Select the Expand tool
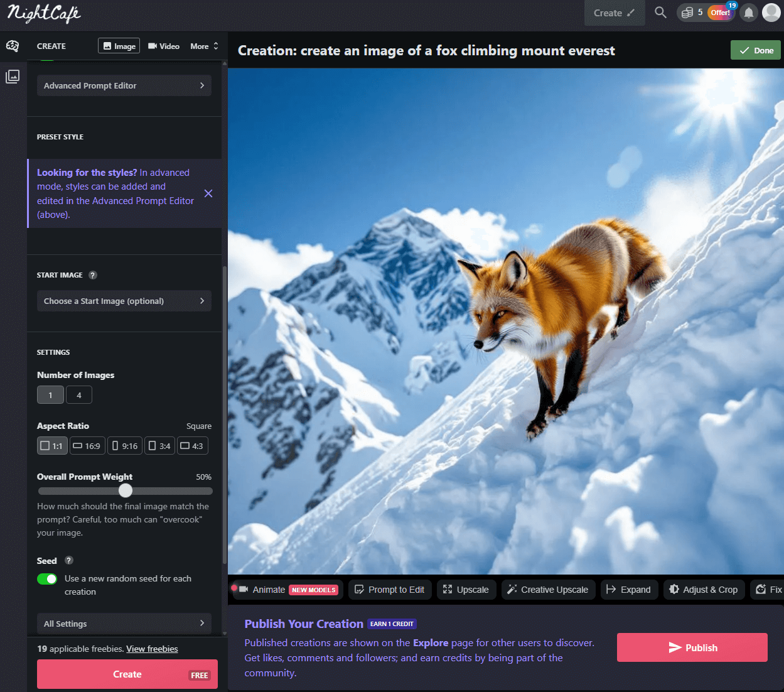Screen dimensions: 784x692 [629, 589]
